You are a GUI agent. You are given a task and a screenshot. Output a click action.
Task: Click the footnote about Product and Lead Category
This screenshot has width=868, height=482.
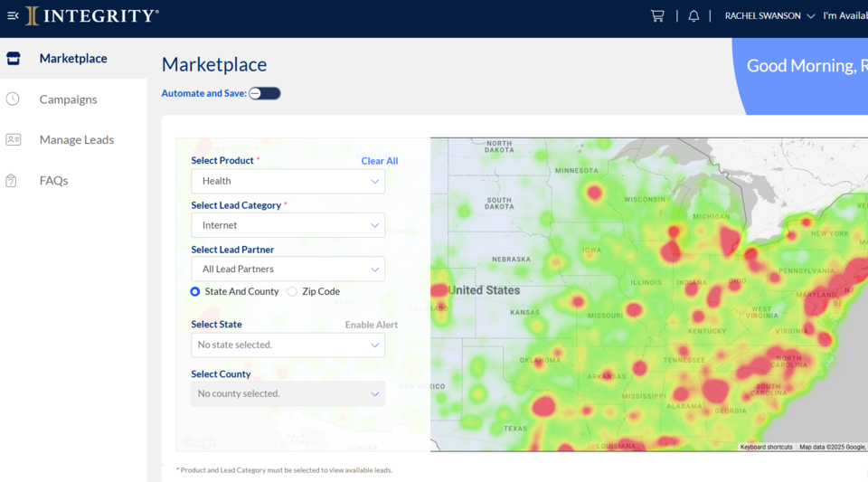[284, 470]
